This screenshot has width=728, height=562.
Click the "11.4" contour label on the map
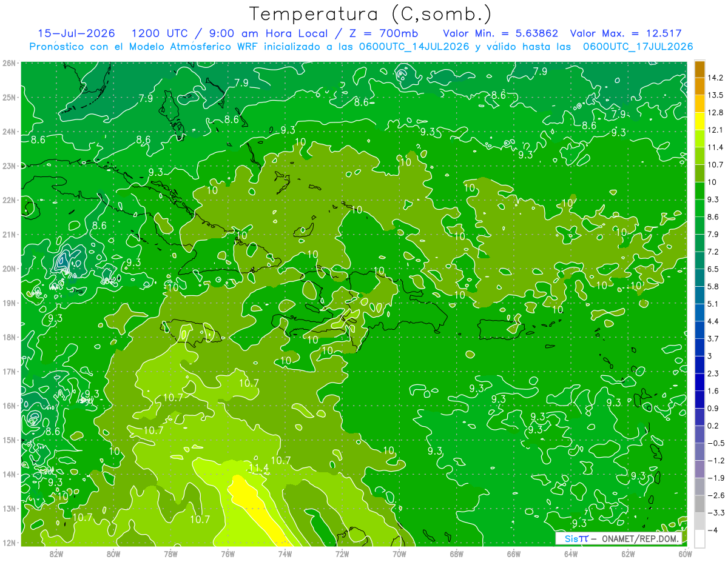click(258, 468)
